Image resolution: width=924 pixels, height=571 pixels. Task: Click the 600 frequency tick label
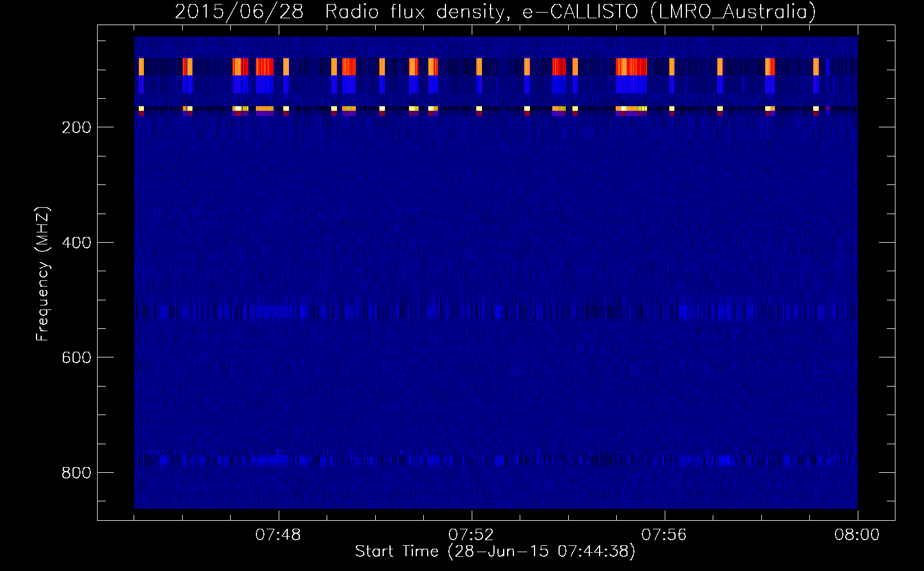77,357
